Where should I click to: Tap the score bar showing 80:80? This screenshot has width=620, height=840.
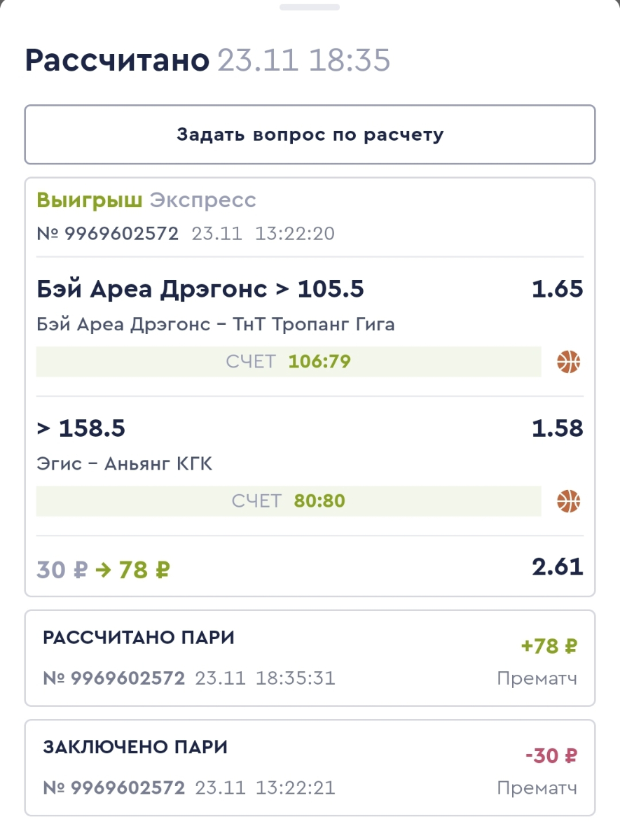[x=289, y=501]
